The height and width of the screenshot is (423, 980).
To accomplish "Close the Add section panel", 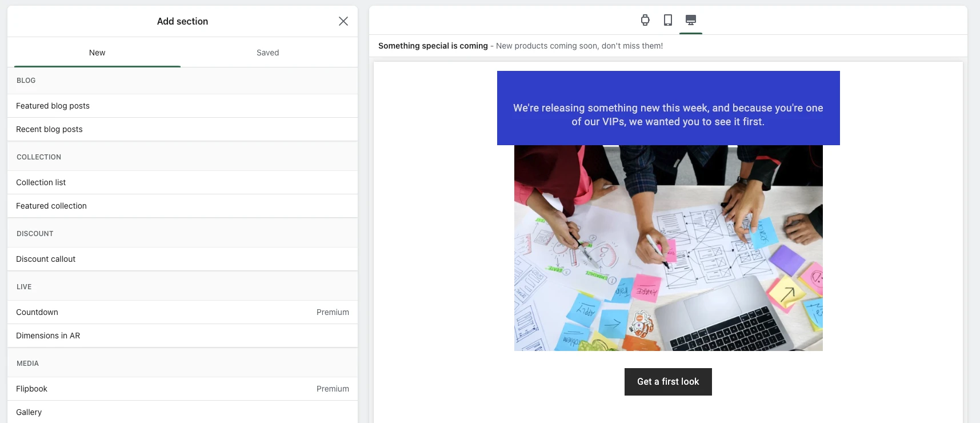I will [343, 21].
